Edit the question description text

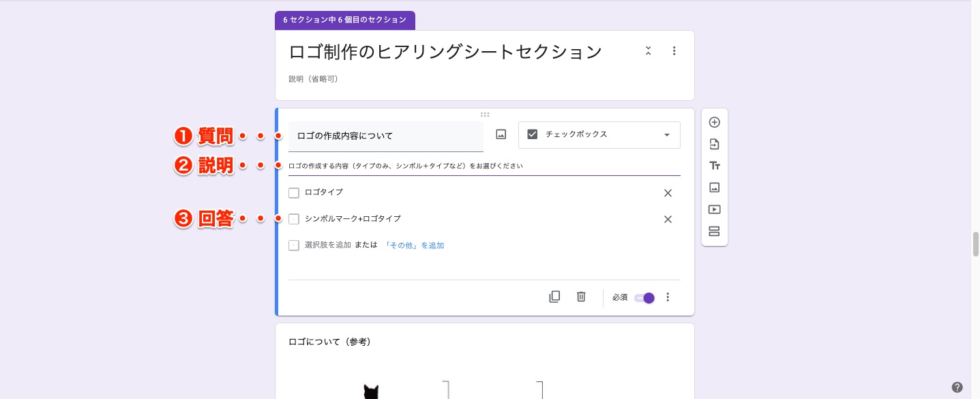pos(484,166)
